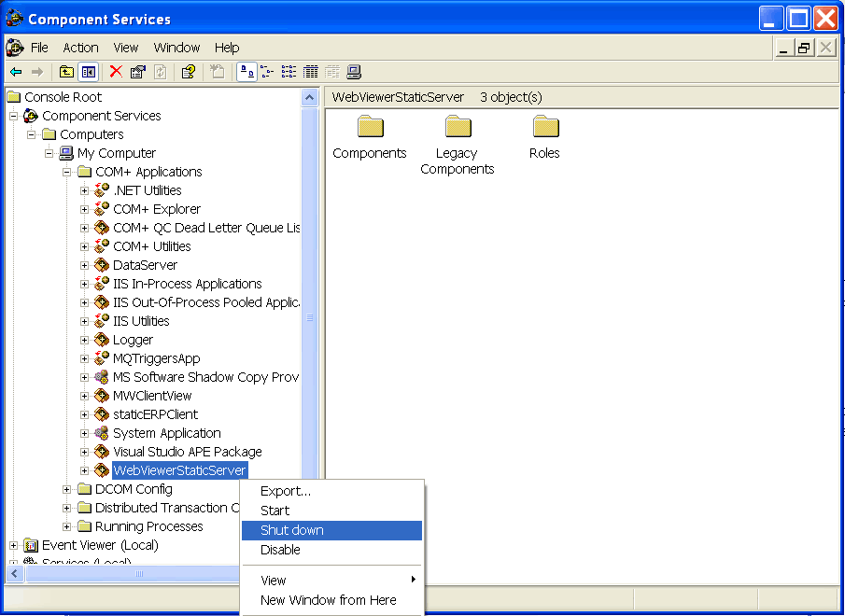This screenshot has height=616, width=845.
Task: Switch to List view toolbar icon
Action: coord(289,72)
